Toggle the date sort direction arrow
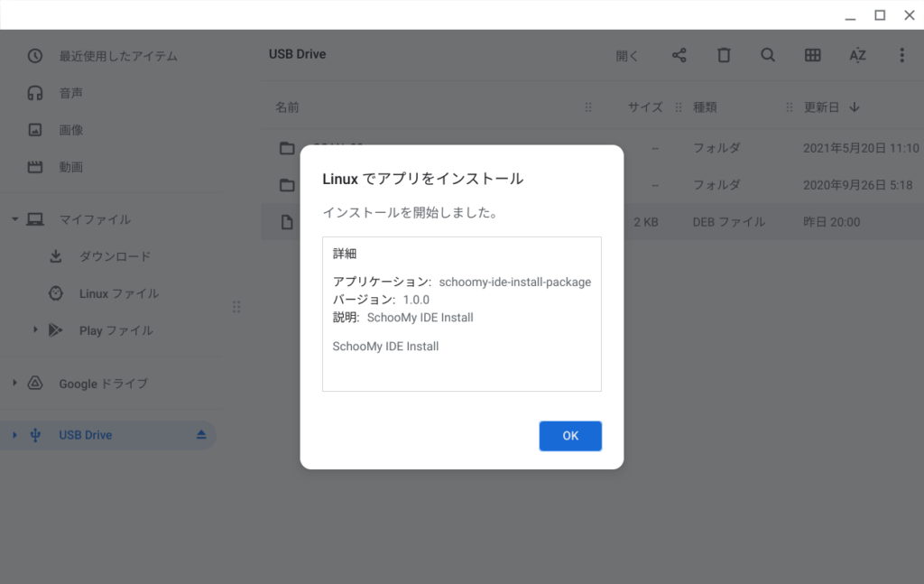This screenshot has height=584, width=924. (x=855, y=107)
